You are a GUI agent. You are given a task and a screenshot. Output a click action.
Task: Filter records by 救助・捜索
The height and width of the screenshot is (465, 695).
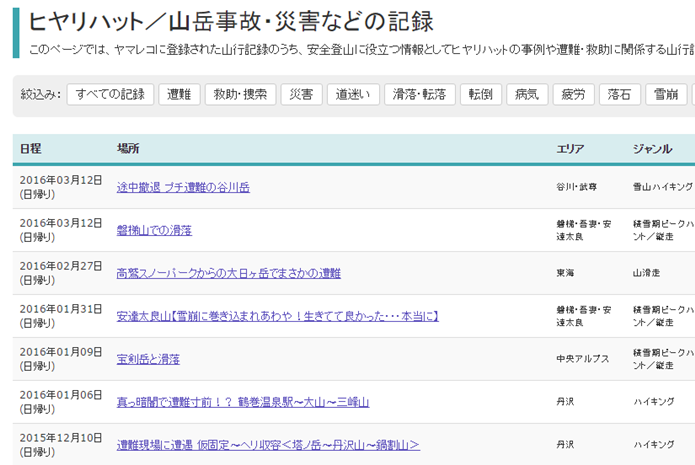[x=240, y=95]
